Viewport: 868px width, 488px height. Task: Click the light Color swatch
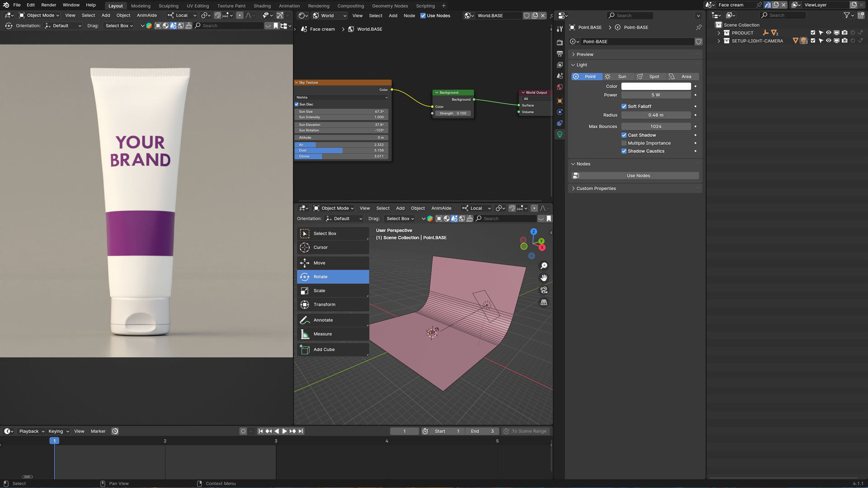point(656,86)
